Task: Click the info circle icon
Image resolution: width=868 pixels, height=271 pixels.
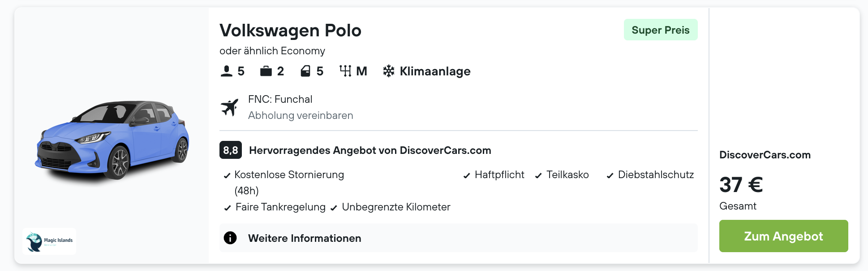Action: click(x=230, y=238)
